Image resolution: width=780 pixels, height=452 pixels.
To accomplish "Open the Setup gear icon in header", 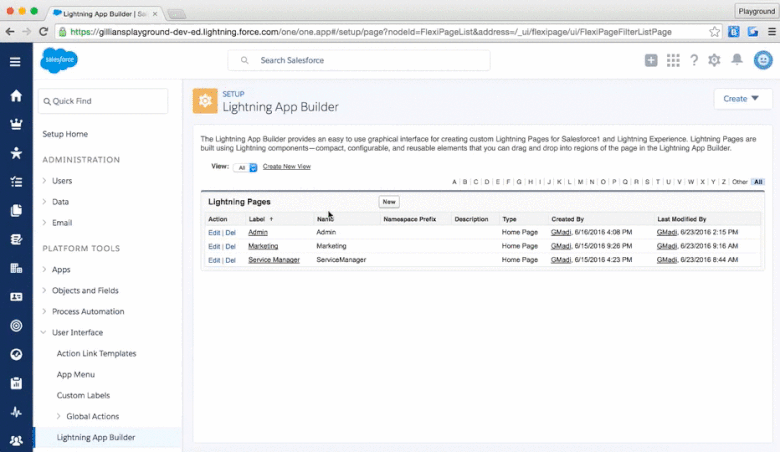I will (x=714, y=60).
